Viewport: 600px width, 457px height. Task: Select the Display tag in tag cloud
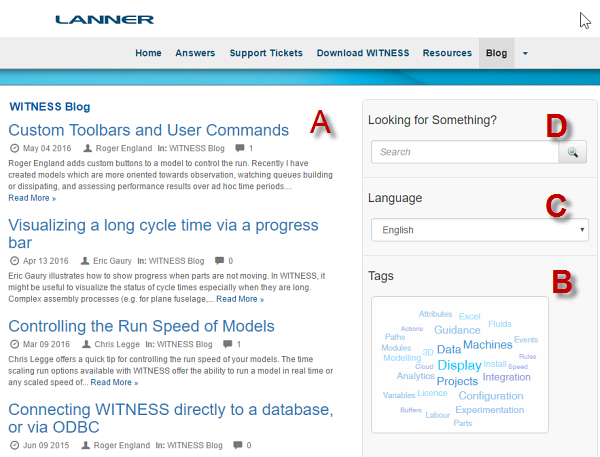click(x=459, y=365)
